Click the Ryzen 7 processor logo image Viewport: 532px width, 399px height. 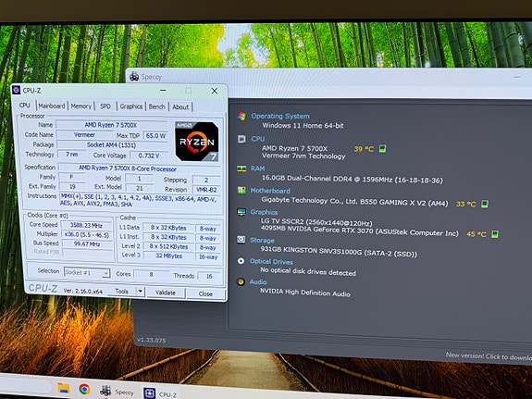(197, 141)
